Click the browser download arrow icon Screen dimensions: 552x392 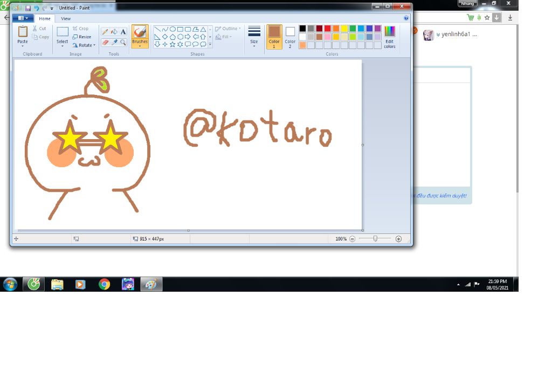(x=510, y=17)
